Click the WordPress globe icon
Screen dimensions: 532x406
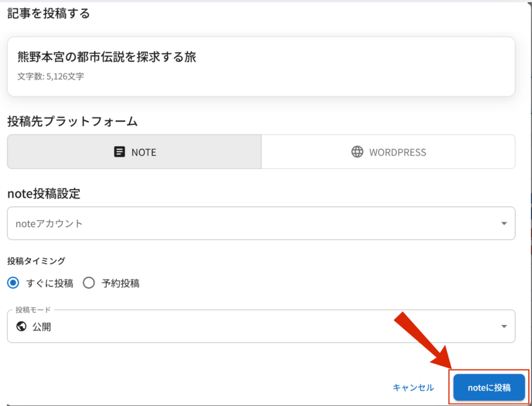pyautogui.click(x=357, y=152)
